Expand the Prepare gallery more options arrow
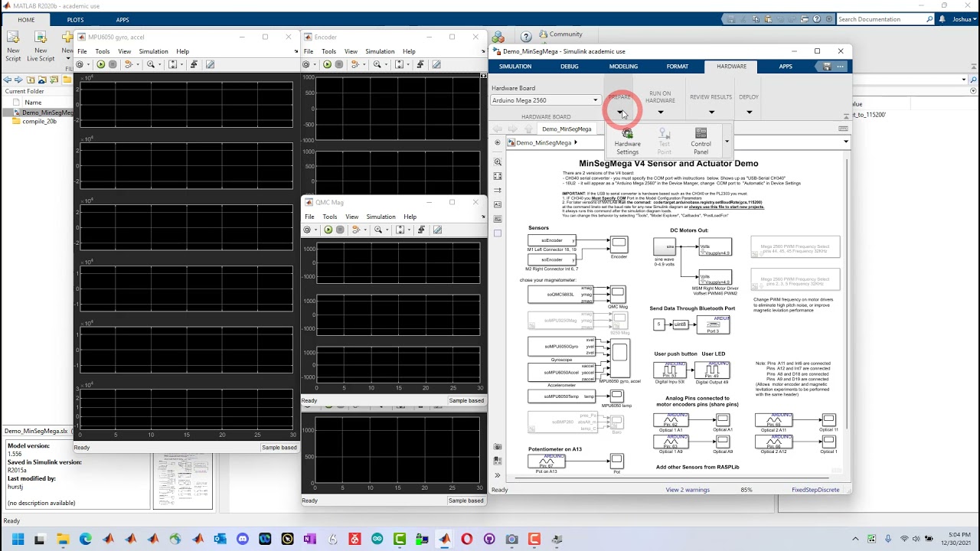 coord(727,142)
